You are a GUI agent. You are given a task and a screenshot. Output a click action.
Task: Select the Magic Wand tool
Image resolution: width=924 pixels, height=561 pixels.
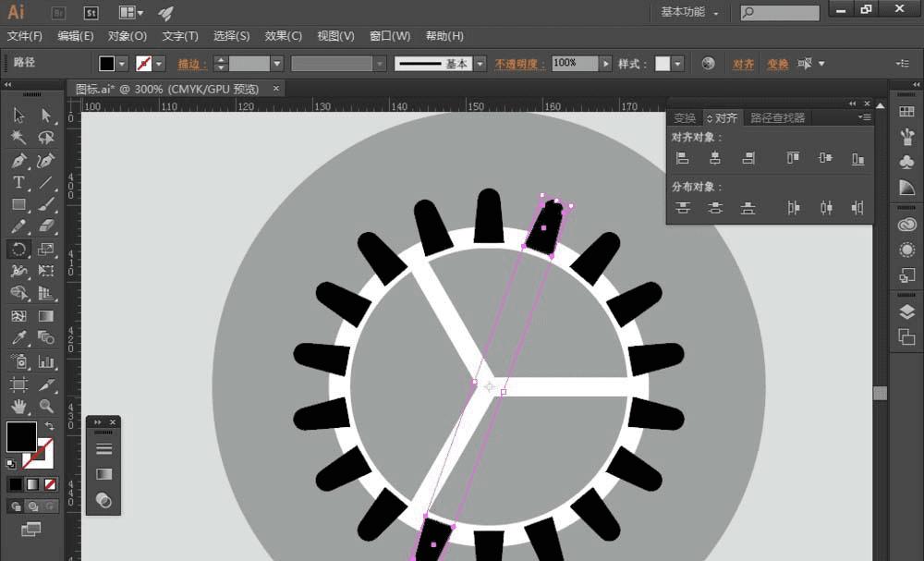point(18,138)
